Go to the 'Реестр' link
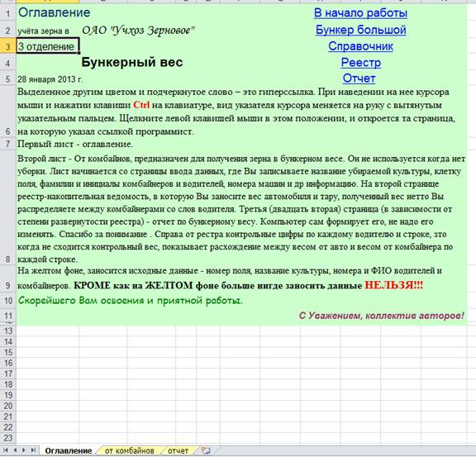Image resolution: width=476 pixels, height=457 pixels. tap(360, 63)
